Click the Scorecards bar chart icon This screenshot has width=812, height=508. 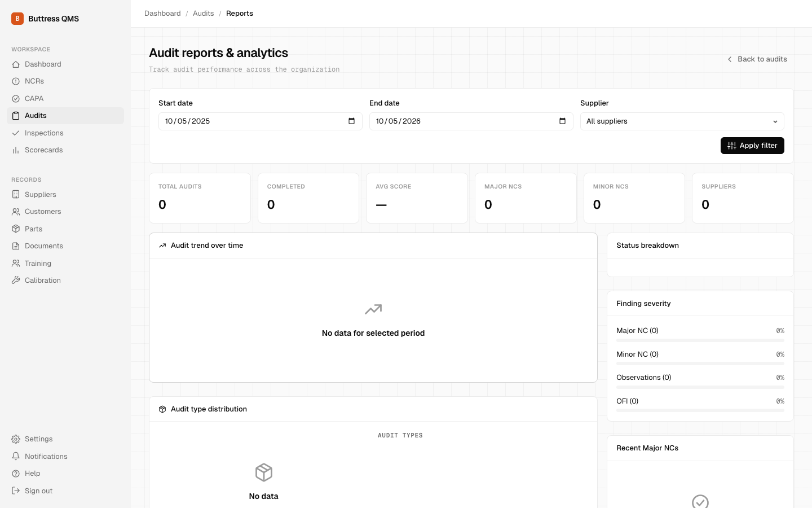[x=16, y=150]
